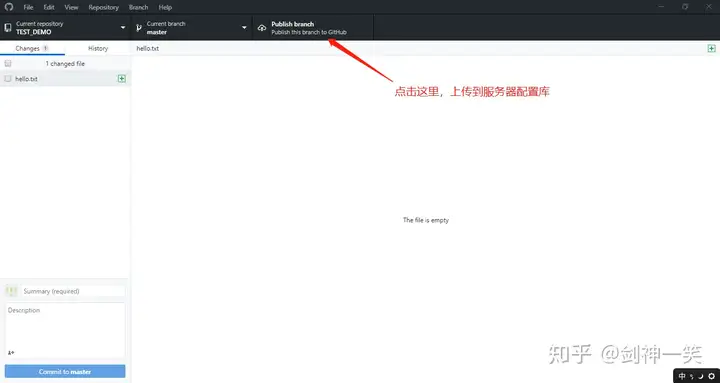Click the Commit to master button
720x383 pixels.
click(x=65, y=372)
